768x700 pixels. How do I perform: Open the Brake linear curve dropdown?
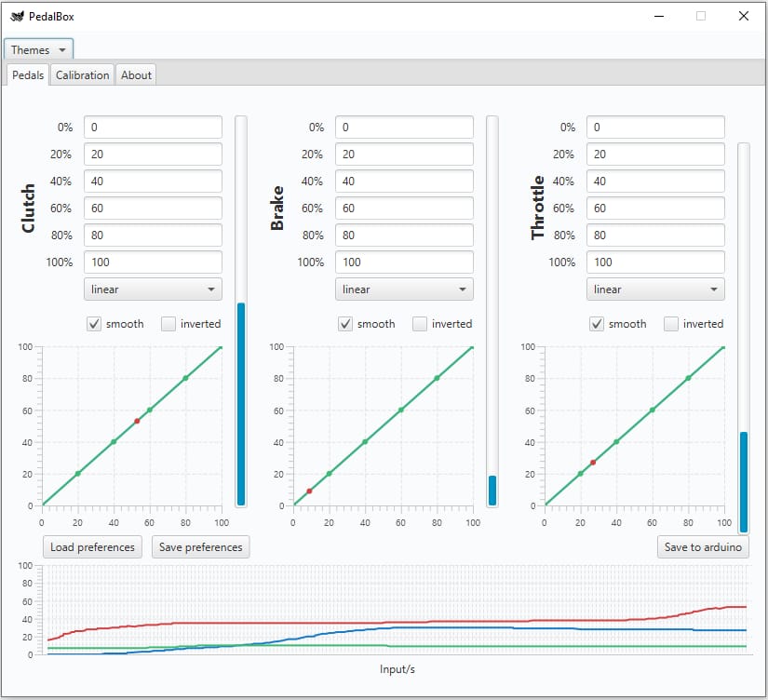pyautogui.click(x=404, y=289)
